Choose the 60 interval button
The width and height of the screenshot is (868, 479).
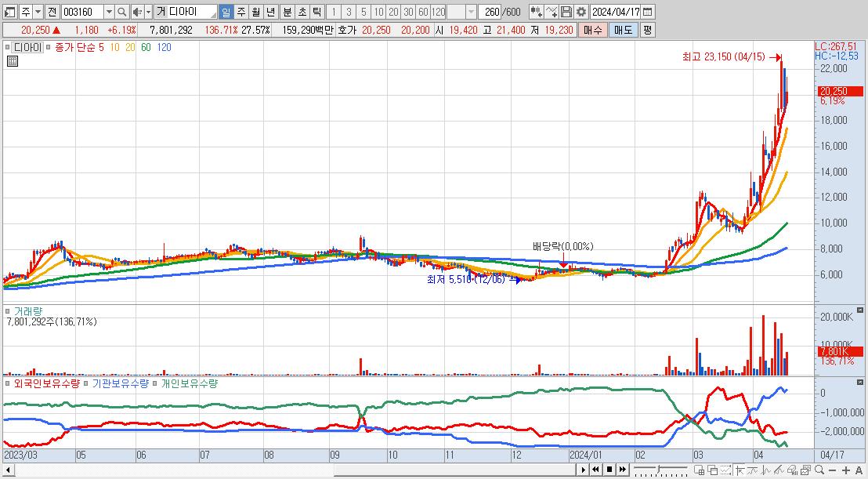424,12
